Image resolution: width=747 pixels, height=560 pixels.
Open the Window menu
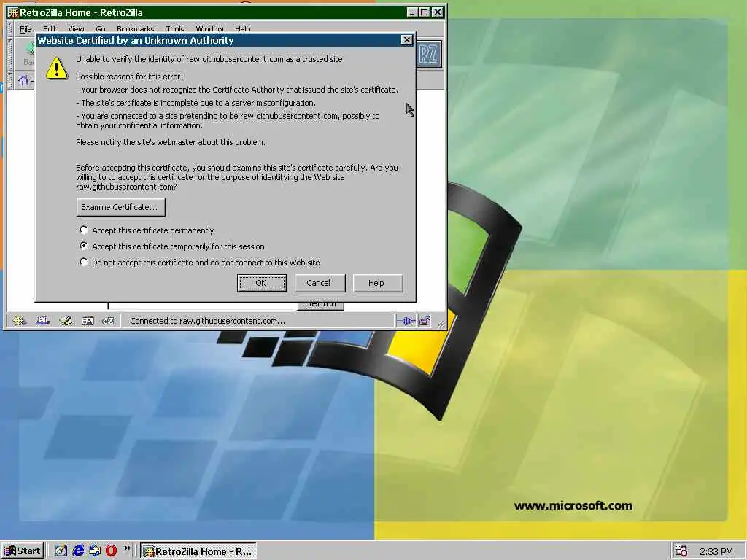tap(209, 29)
